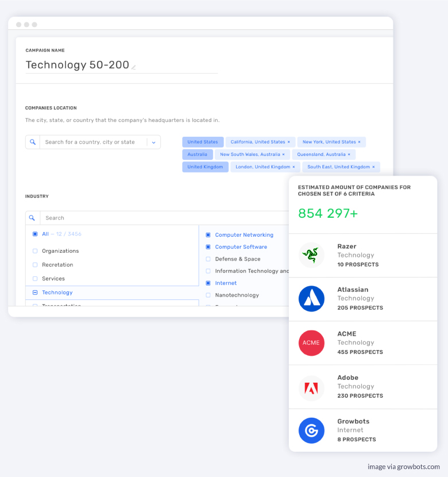
Task: Select the Australia tag
Action: pyautogui.click(x=197, y=155)
